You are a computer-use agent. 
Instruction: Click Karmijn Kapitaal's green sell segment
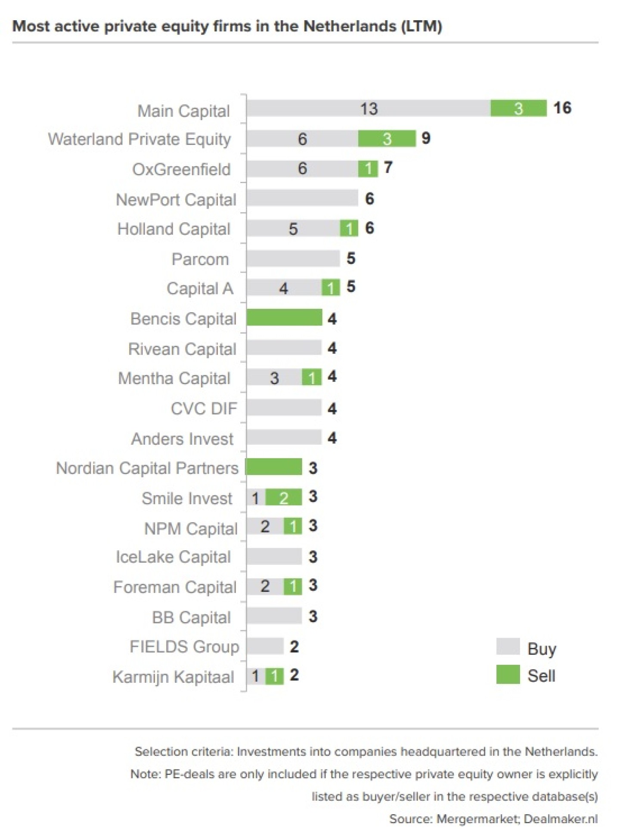point(274,676)
